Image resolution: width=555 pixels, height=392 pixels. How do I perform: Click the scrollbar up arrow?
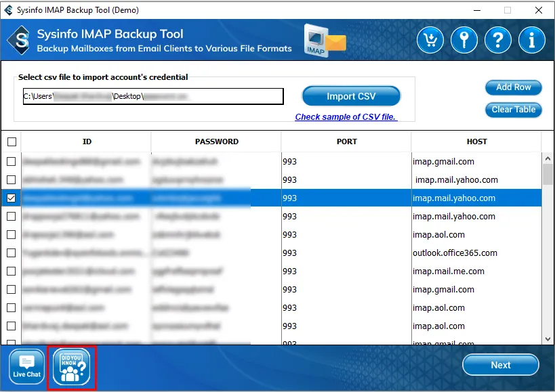(x=548, y=158)
